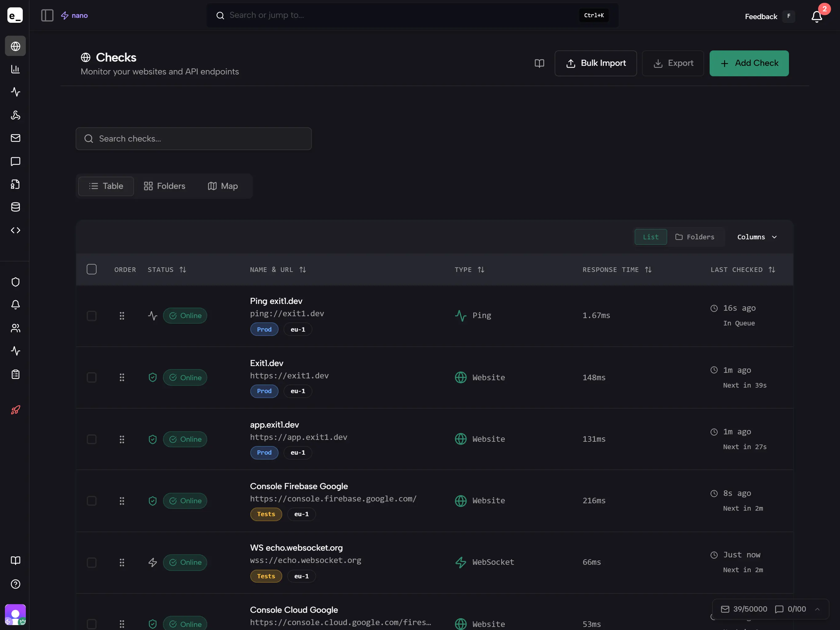Sort by Last Checked column
Screen dimensions: 840x630
point(743,269)
